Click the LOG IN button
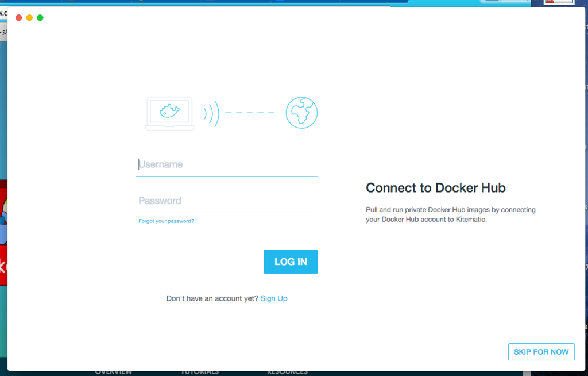Image resolution: width=588 pixels, height=376 pixels. pyautogui.click(x=291, y=262)
